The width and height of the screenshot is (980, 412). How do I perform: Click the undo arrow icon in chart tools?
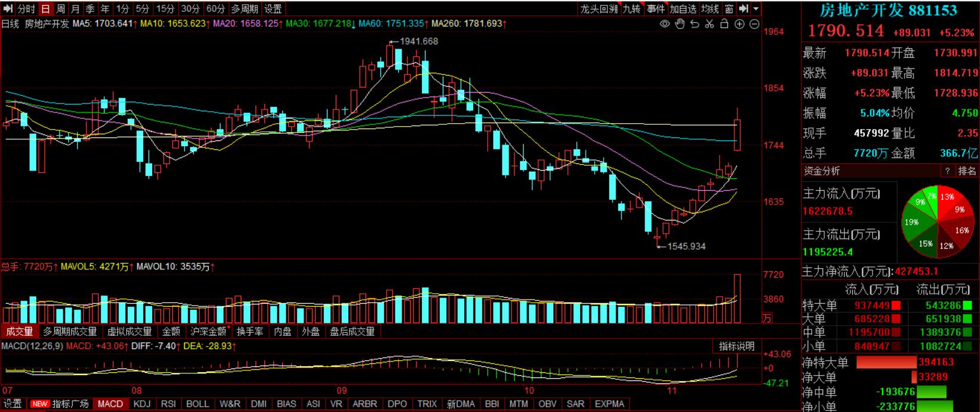(x=695, y=24)
